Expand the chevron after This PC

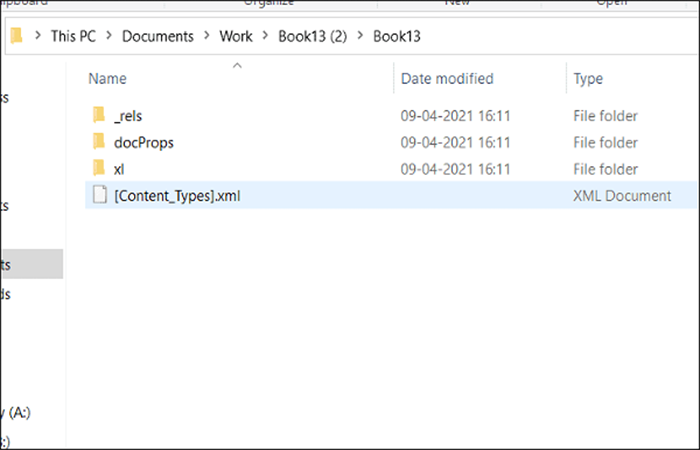[x=109, y=36]
